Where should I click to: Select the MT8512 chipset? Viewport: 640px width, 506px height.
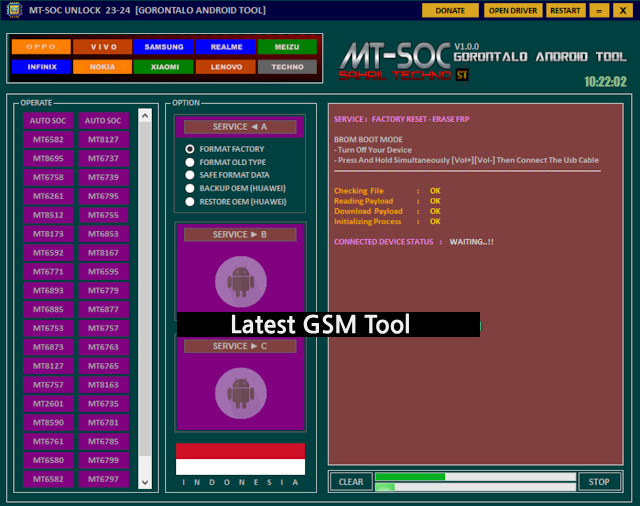(x=48, y=215)
